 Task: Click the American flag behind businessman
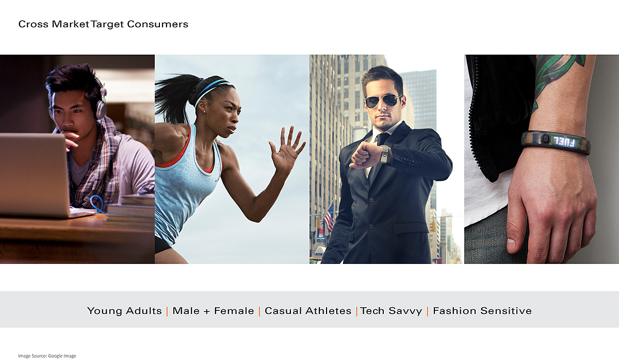pyautogui.click(x=328, y=217)
